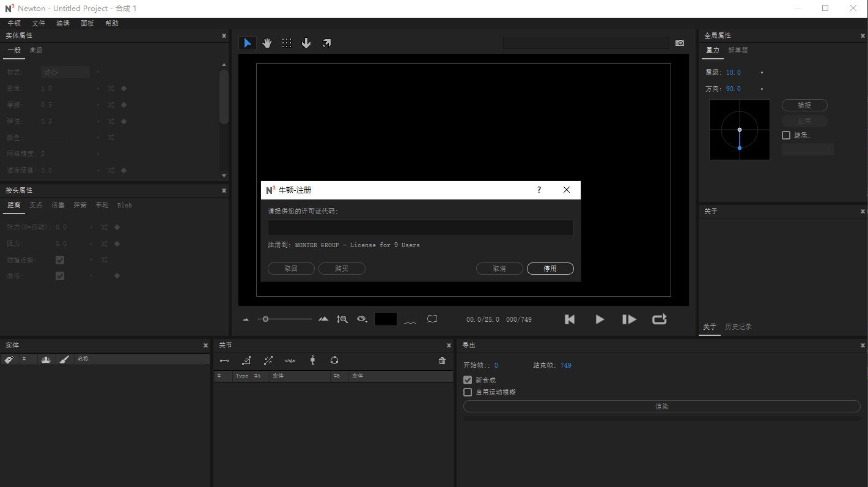Open the 牛顿 menu

(14, 23)
